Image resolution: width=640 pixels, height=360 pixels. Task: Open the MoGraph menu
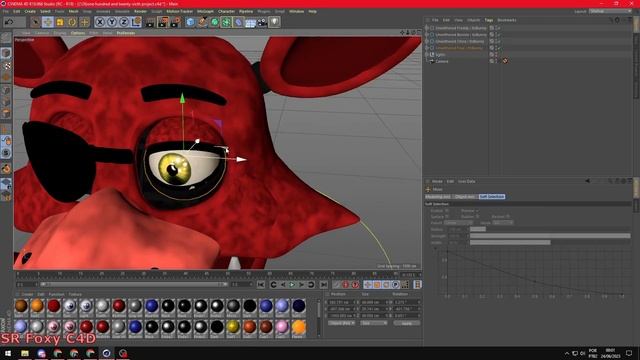coord(205,11)
